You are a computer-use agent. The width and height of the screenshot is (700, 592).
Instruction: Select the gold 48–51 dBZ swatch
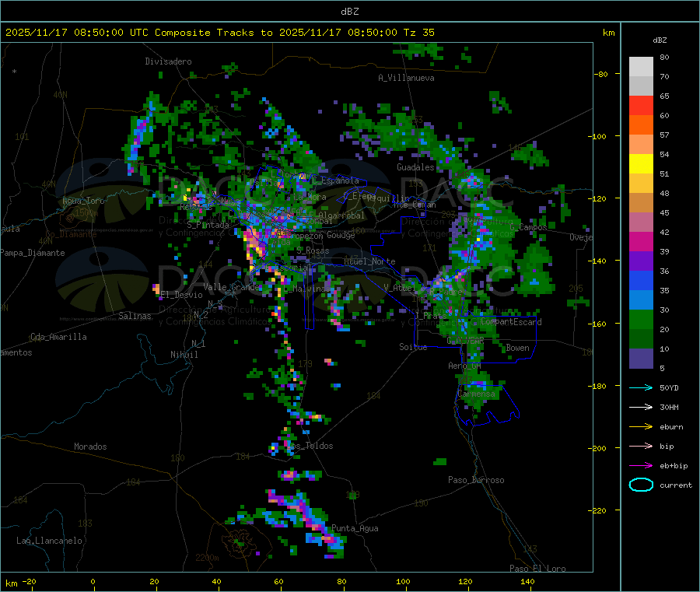(641, 184)
